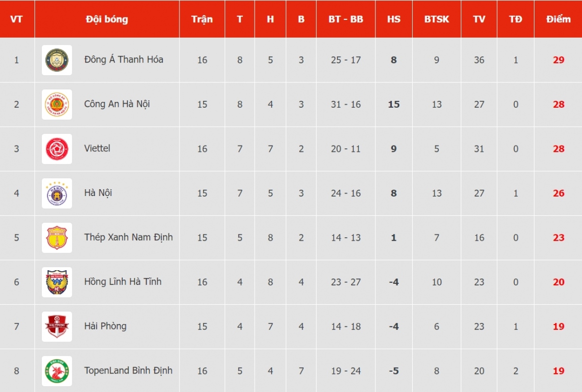
Task: Select the HS column header
Action: pyautogui.click(x=394, y=19)
